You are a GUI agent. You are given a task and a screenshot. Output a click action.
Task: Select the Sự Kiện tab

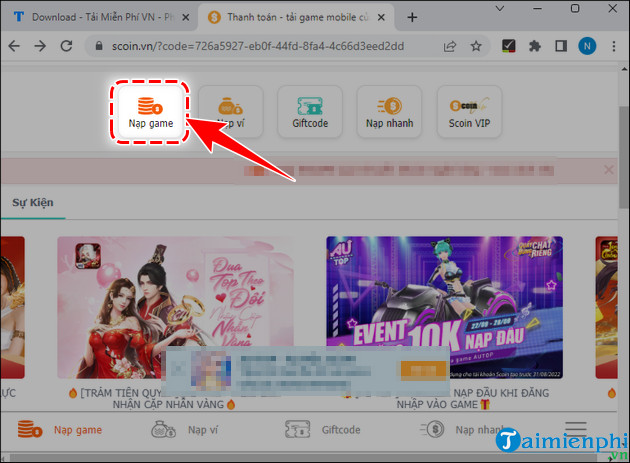(33, 203)
